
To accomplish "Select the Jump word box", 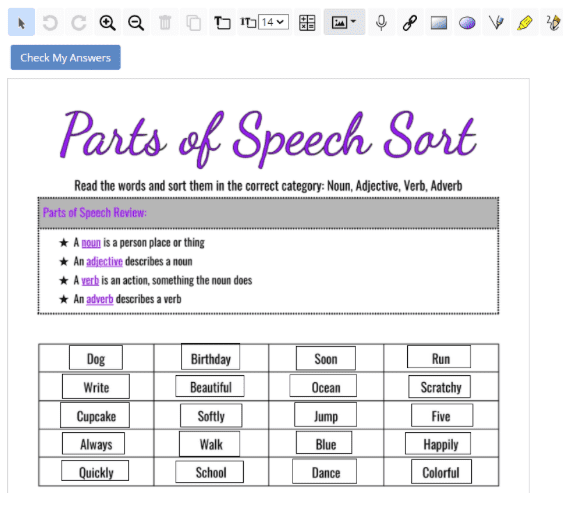I will (326, 415).
